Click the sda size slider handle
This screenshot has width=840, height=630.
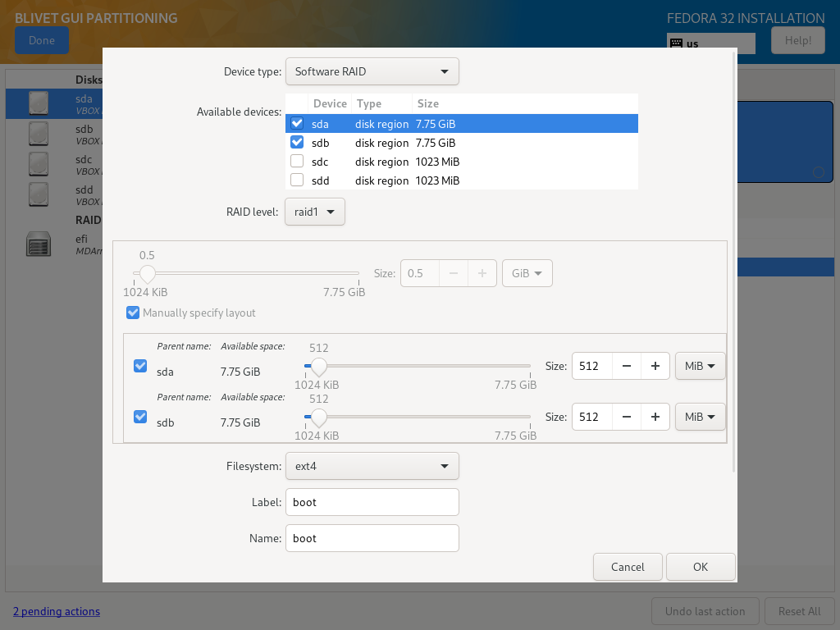tap(318, 367)
